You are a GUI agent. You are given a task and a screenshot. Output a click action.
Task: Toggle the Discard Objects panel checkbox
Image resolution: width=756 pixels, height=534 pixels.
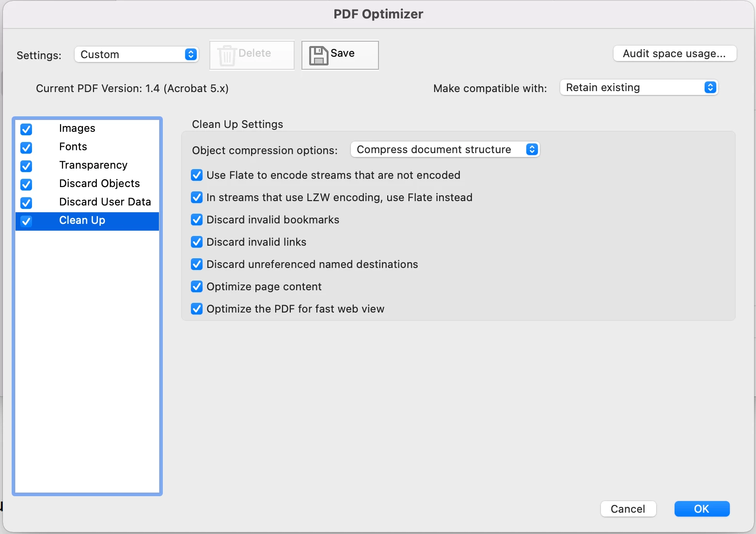point(26,185)
